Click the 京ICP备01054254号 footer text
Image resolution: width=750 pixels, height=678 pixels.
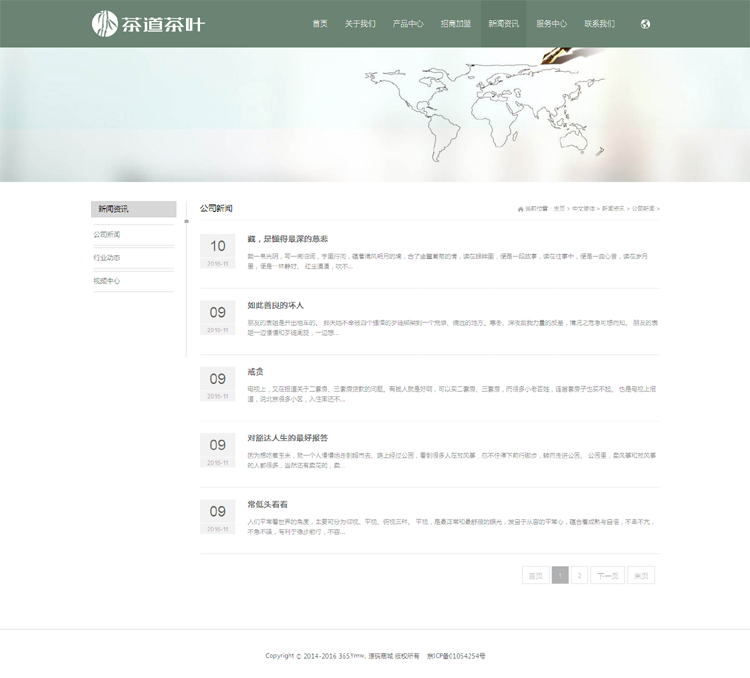click(456, 656)
